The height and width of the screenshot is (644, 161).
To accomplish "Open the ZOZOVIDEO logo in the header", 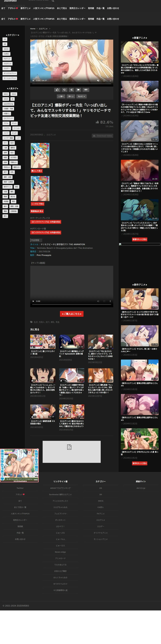I will click(x=11, y=1).
